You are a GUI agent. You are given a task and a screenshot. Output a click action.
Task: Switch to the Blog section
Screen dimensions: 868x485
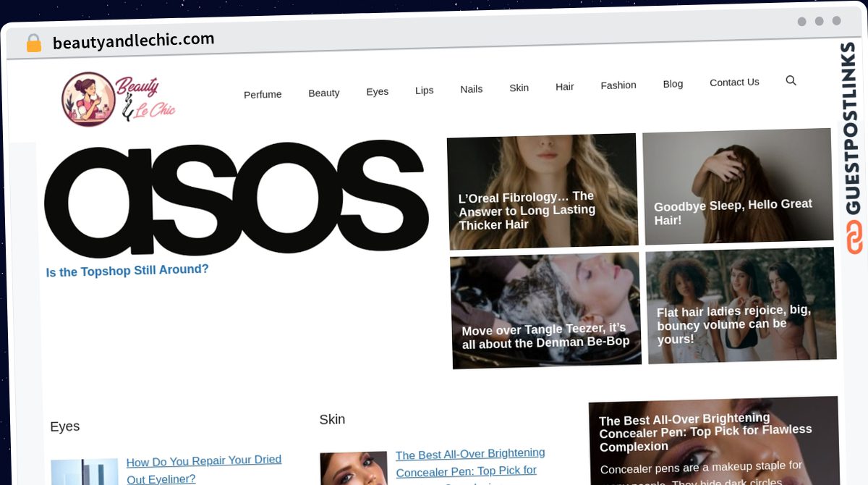(x=673, y=83)
